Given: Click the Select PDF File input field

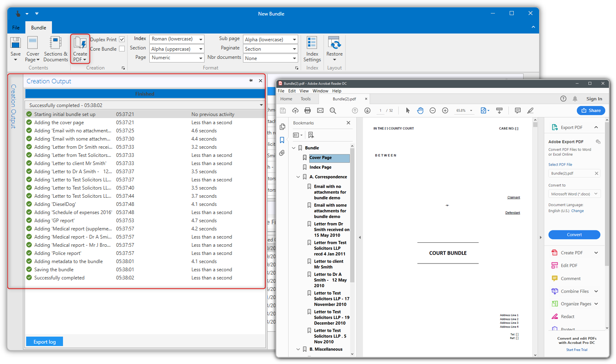Looking at the screenshot, I should click(x=571, y=173).
